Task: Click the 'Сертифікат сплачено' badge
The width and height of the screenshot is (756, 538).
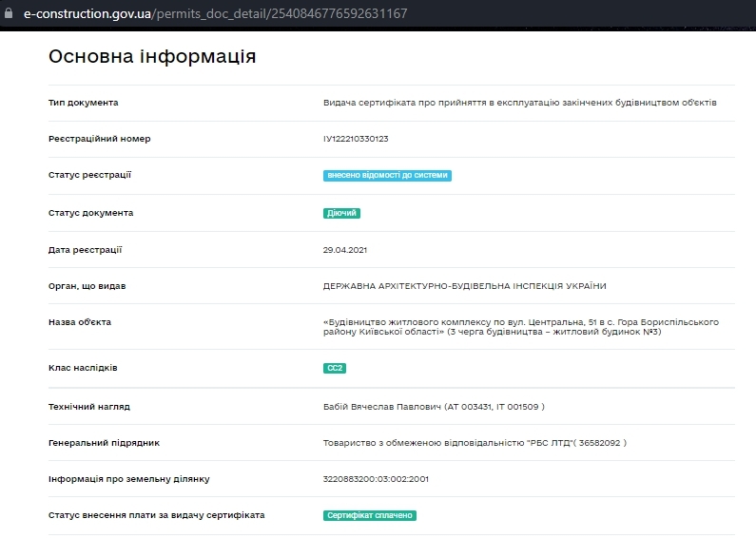Action: pos(369,515)
